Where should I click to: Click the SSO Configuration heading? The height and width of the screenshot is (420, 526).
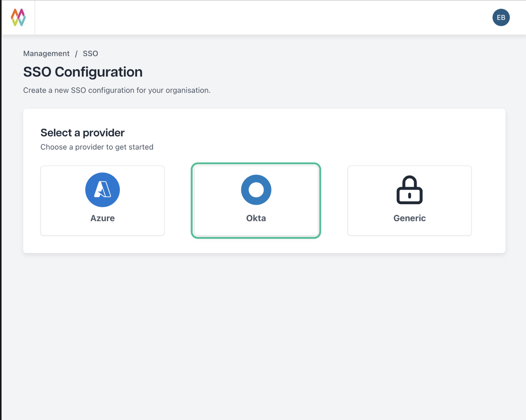point(83,72)
